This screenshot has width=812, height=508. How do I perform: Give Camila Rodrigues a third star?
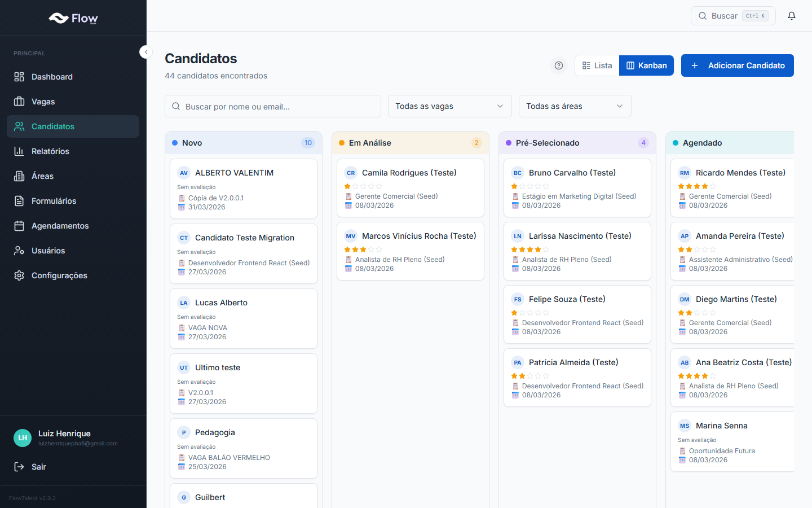[x=363, y=185]
